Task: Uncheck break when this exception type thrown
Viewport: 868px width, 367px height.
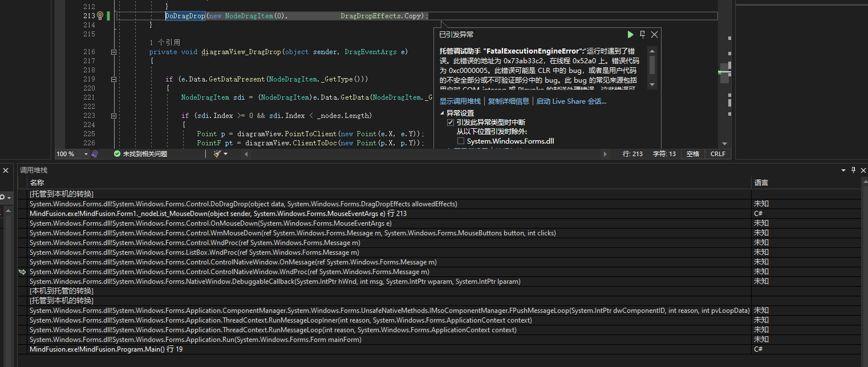Action: point(451,123)
